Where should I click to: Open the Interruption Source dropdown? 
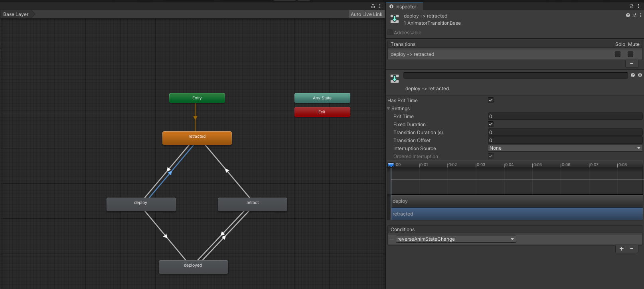[x=565, y=148]
